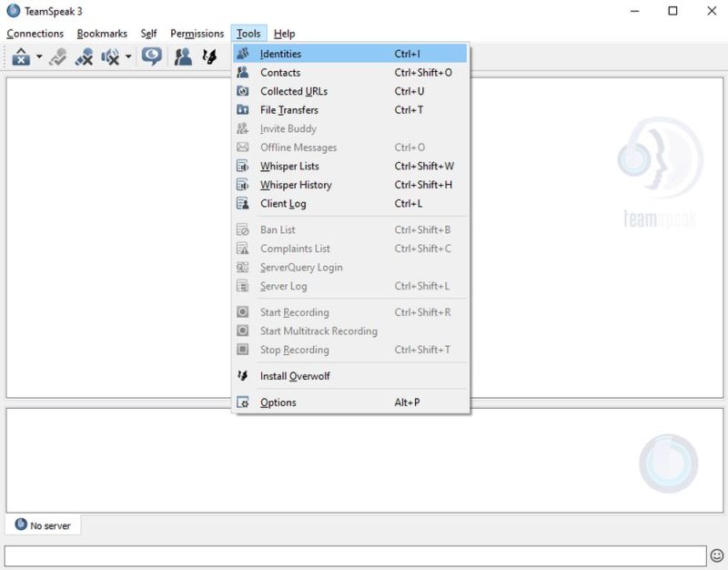Open Whisper History from the Tools menu
728x570 pixels.
coord(350,185)
